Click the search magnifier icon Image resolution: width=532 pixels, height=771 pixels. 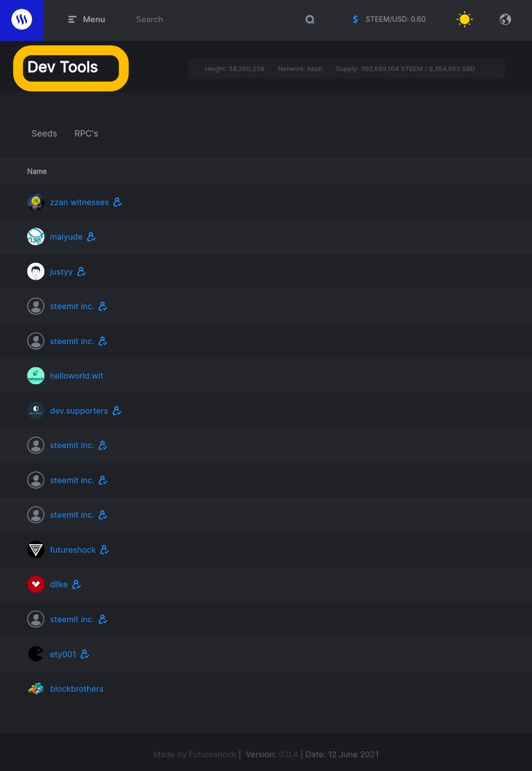[310, 19]
